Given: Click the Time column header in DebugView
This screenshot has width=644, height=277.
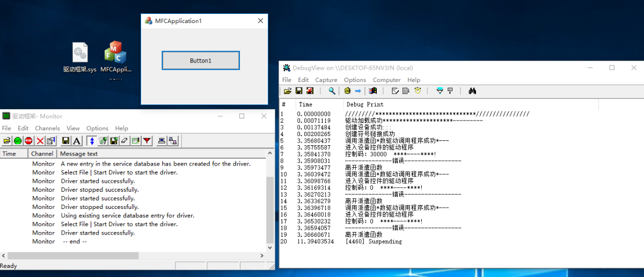Looking at the screenshot, I should click(x=319, y=104).
